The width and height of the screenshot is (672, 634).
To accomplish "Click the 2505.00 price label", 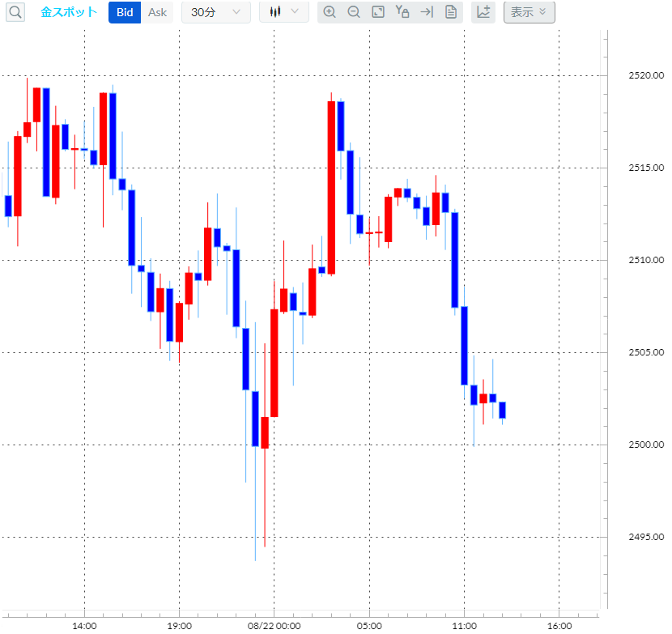I will (646, 352).
